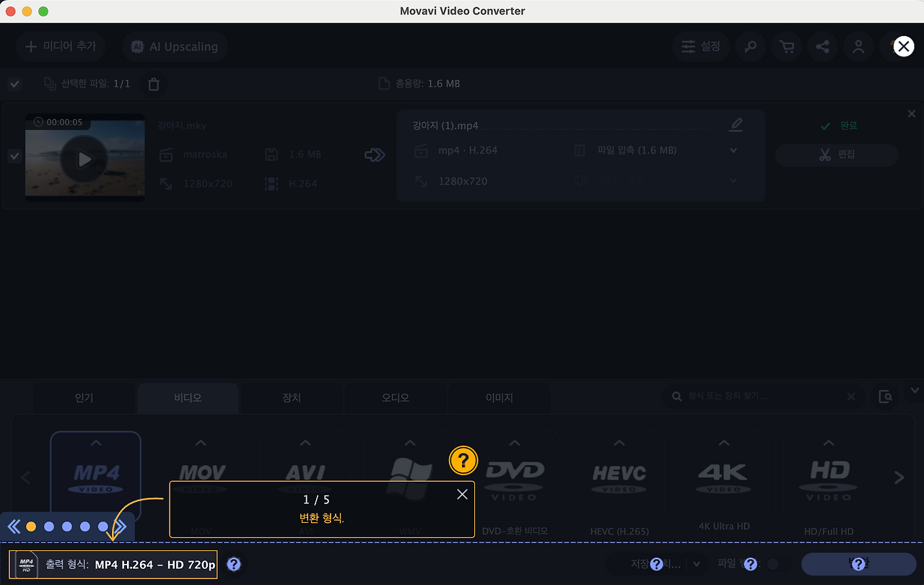The width and height of the screenshot is (924, 585).
Task: Select the DVD-호환 비디오 format icon
Action: (514, 477)
